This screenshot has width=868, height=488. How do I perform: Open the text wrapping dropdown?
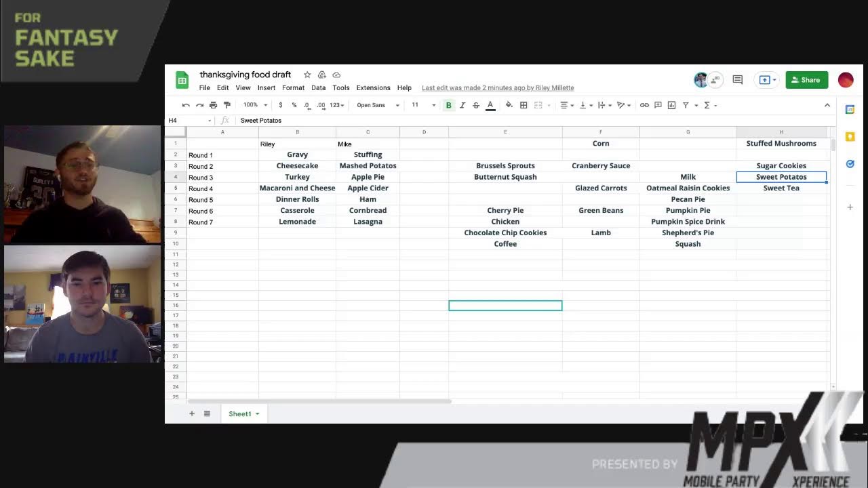(x=604, y=105)
